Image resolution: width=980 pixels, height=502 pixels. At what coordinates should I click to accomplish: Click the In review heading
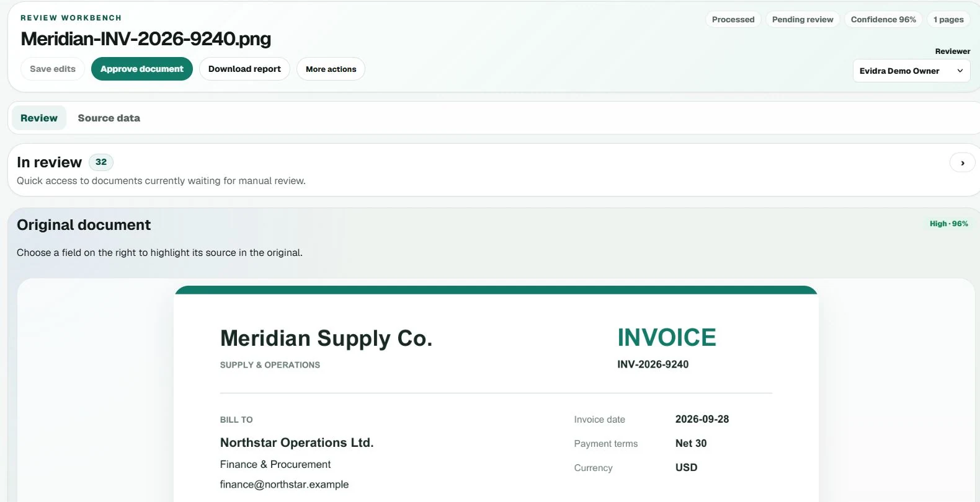click(50, 162)
